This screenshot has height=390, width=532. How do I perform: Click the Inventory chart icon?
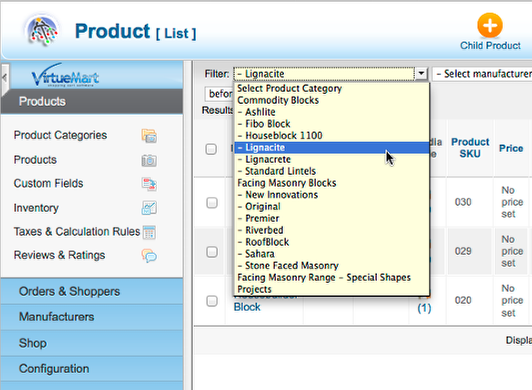click(149, 208)
